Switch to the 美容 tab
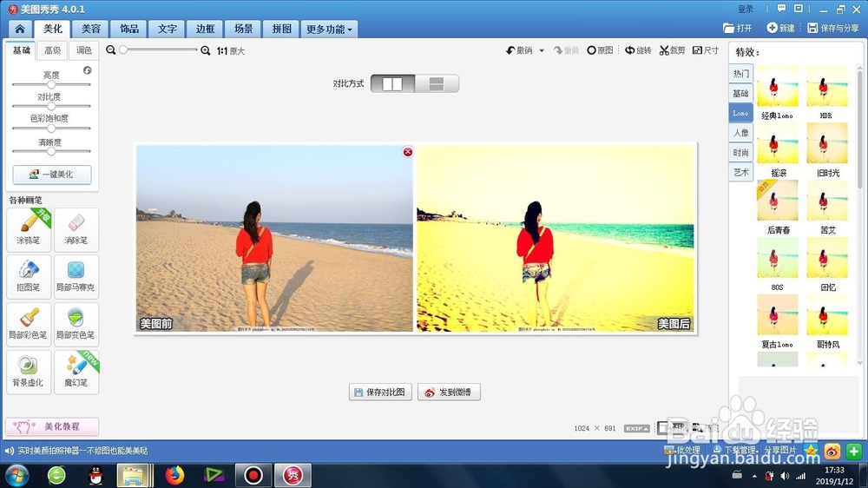 coord(91,29)
